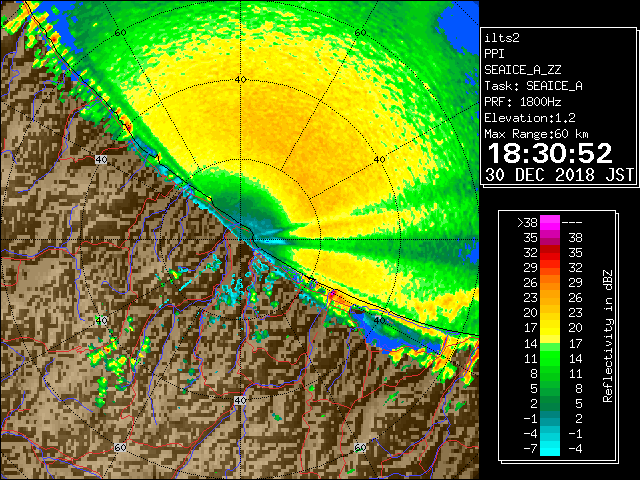Viewport: 640px width, 480px height.
Task: Click the "PRF: 1800Hz" value
Action: (x=522, y=102)
